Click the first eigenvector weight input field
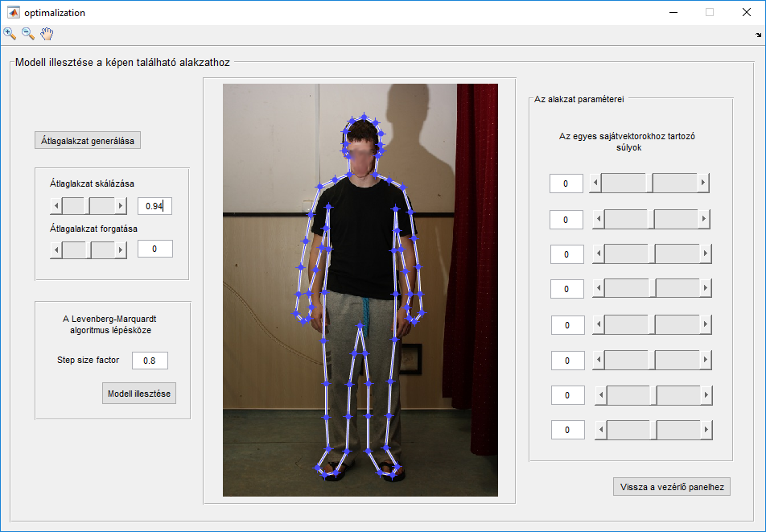 coord(566,184)
